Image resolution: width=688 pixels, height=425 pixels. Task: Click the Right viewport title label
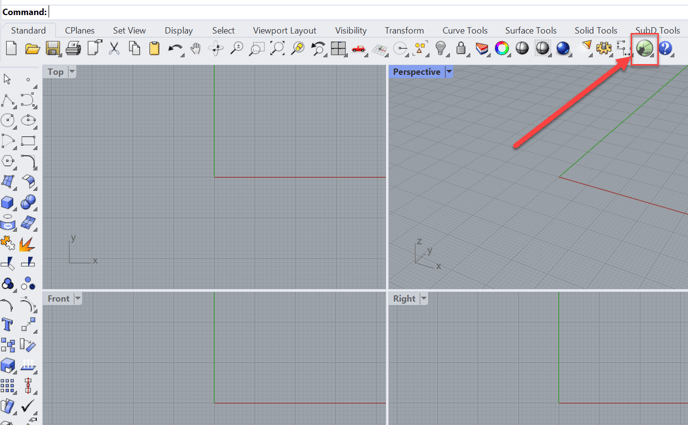tap(404, 299)
